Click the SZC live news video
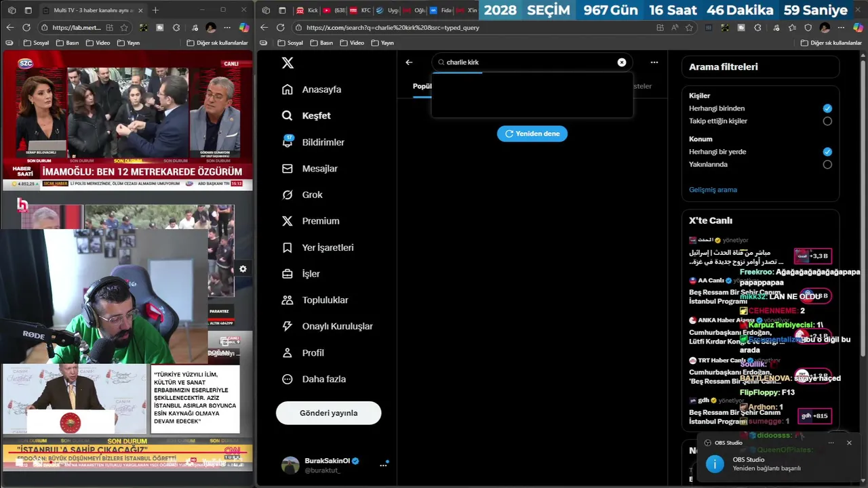 click(x=127, y=121)
